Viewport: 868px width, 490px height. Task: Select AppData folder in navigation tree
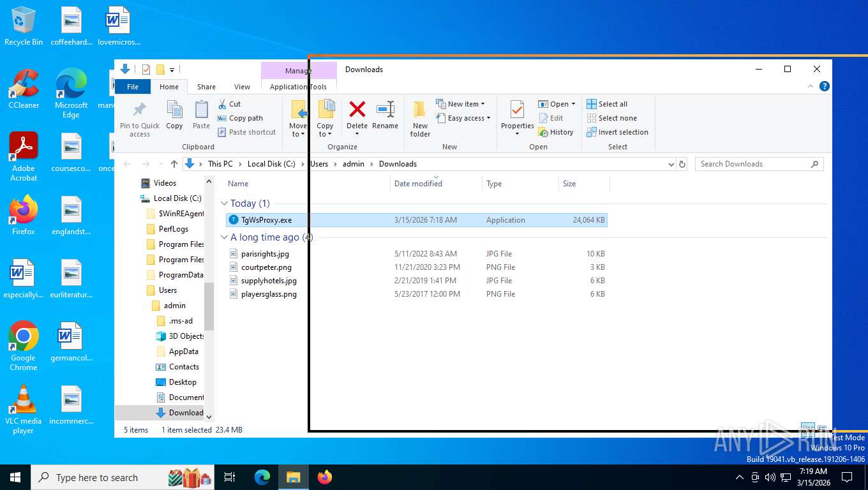coord(183,352)
